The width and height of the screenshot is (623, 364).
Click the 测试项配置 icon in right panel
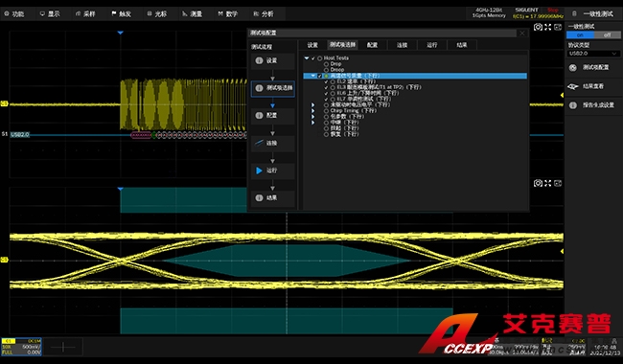(x=572, y=68)
